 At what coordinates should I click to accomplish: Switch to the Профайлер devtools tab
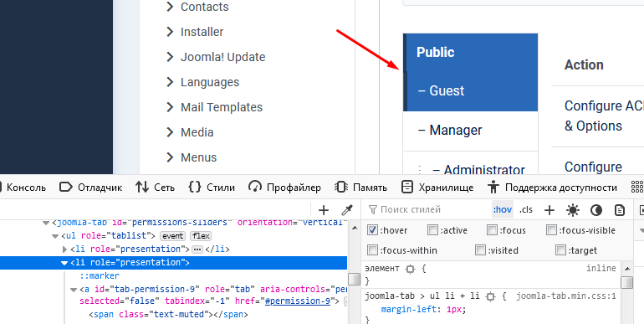tap(284, 188)
